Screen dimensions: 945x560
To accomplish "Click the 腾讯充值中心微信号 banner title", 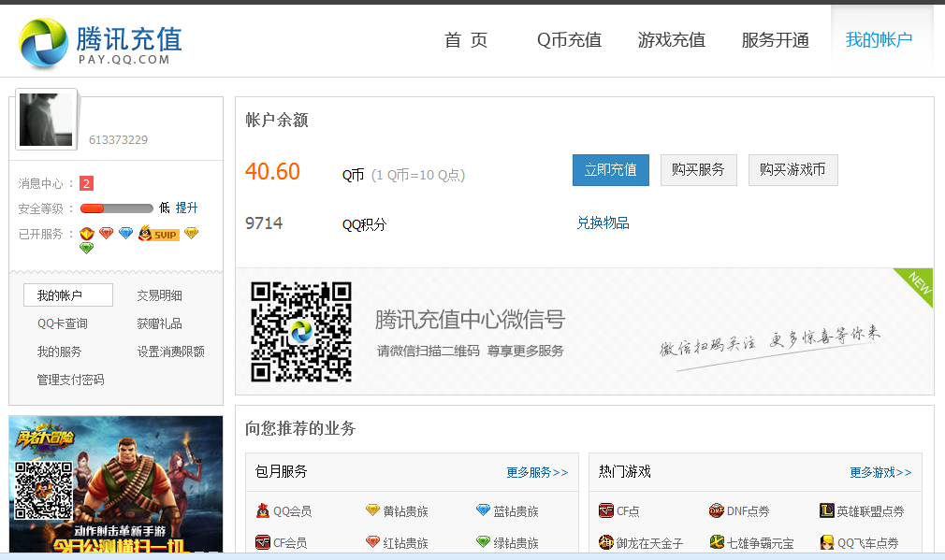I will click(x=470, y=320).
